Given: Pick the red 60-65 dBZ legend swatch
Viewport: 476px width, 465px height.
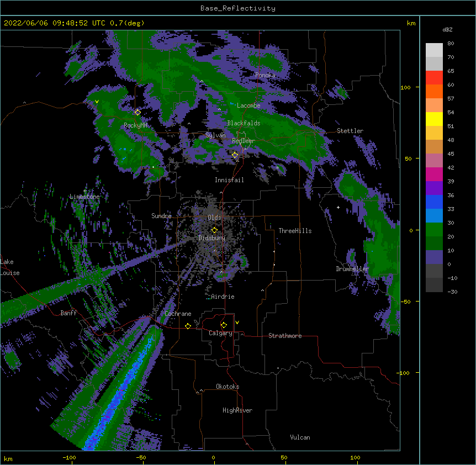Looking at the screenshot, I should (x=434, y=78).
